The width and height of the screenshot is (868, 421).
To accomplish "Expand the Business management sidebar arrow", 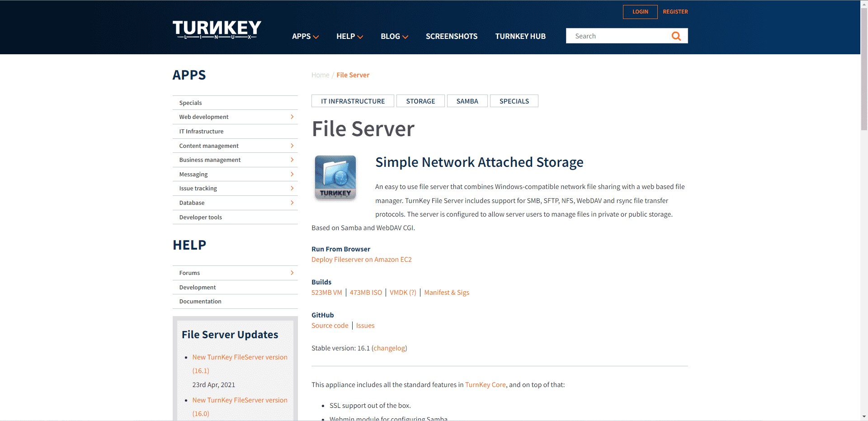I will (292, 160).
